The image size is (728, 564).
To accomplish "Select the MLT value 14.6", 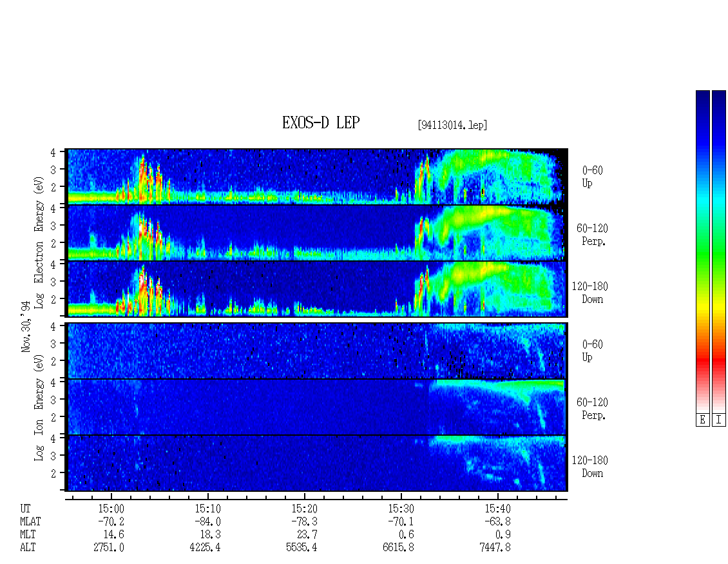I will (x=114, y=535).
